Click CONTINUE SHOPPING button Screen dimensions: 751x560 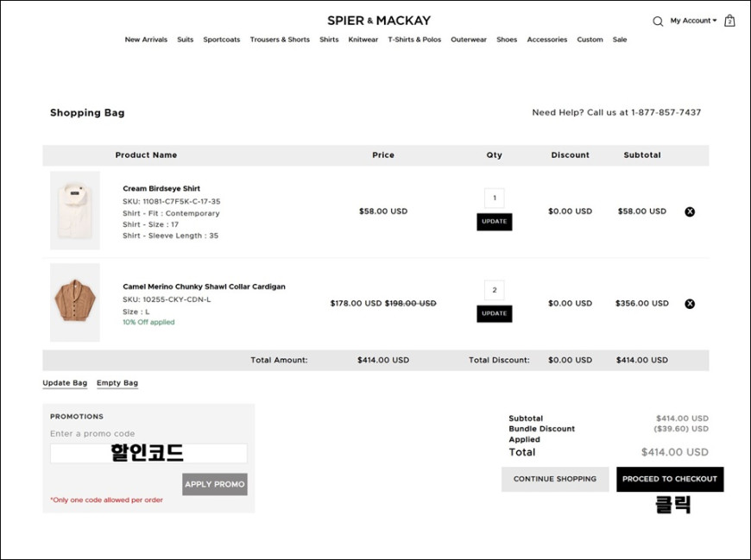click(555, 479)
